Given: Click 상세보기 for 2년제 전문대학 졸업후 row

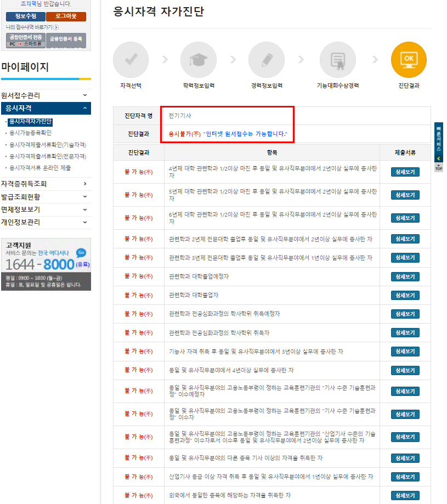Looking at the screenshot, I should [405, 239].
